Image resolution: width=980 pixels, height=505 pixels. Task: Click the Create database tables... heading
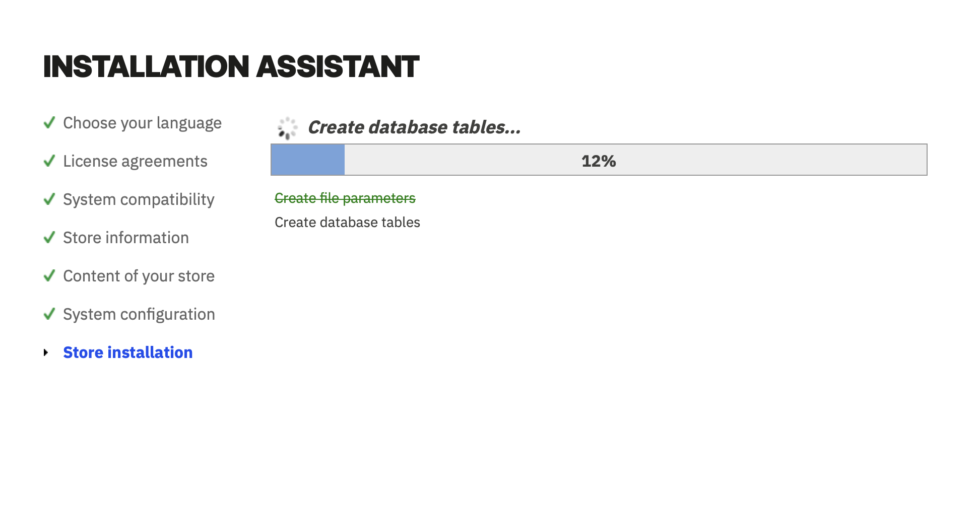pyautogui.click(x=414, y=127)
